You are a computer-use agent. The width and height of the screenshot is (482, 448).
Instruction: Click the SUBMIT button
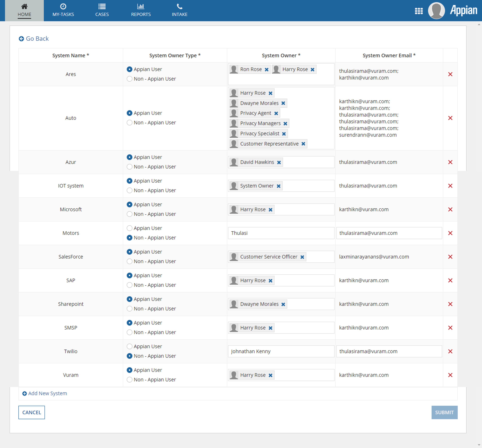tap(444, 412)
